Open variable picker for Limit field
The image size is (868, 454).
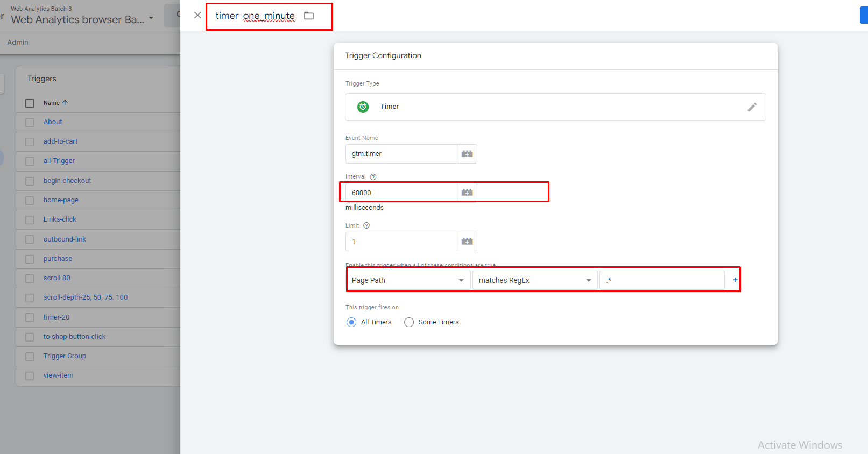(467, 242)
